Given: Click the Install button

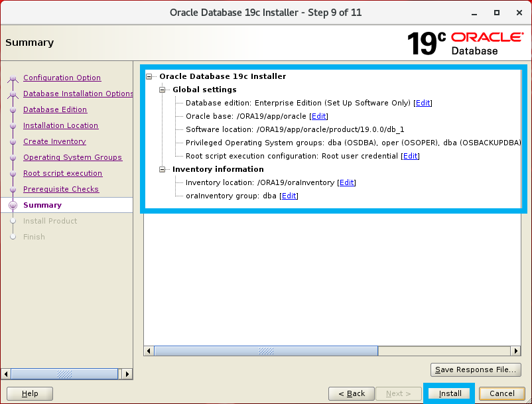Looking at the screenshot, I should (450, 393).
